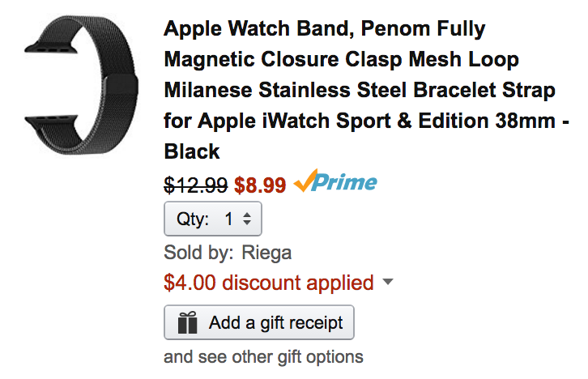Image resolution: width=588 pixels, height=379 pixels.
Task: Click the blue Prime wordmark
Action: pyautogui.click(x=346, y=183)
